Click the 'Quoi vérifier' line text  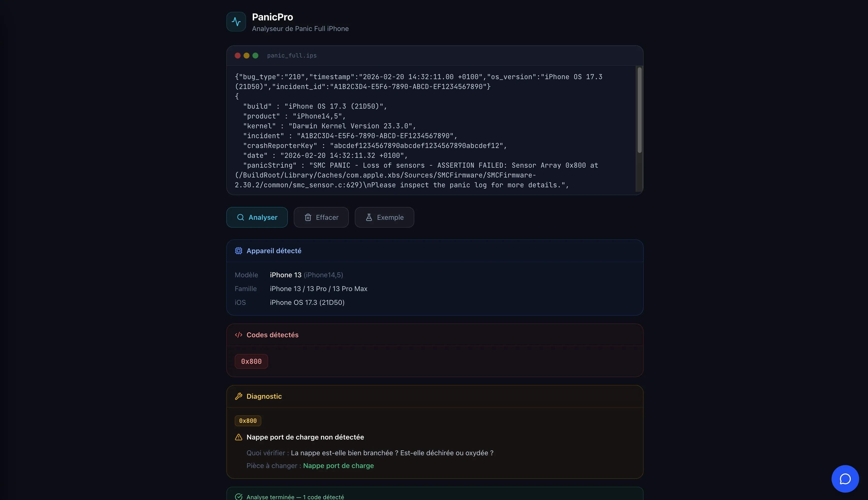click(370, 453)
